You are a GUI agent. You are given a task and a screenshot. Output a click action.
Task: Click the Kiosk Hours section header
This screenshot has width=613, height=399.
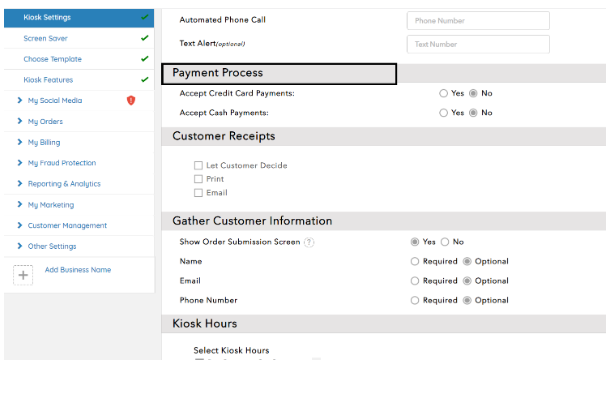[x=384, y=324]
